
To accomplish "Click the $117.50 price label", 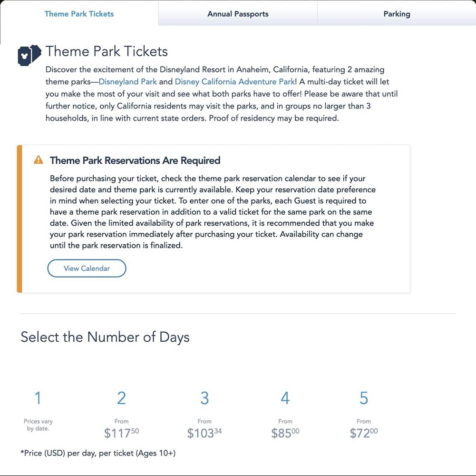I will 121,433.
